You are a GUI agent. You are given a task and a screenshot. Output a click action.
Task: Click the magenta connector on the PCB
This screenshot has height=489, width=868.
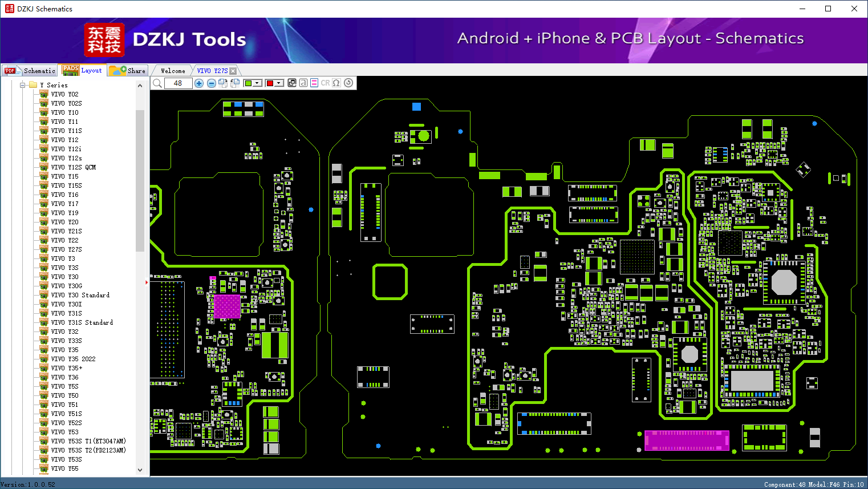point(687,440)
